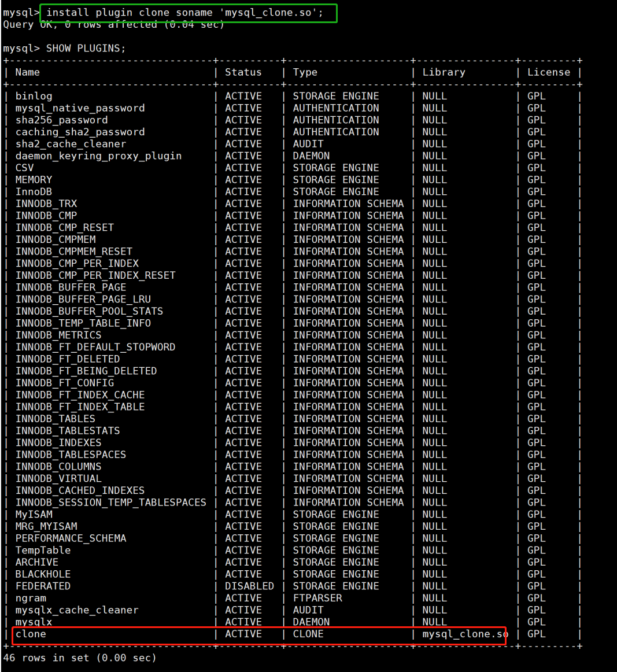Click the 'FTPARSER' type value
The height and width of the screenshot is (672, 617).
pos(317,599)
